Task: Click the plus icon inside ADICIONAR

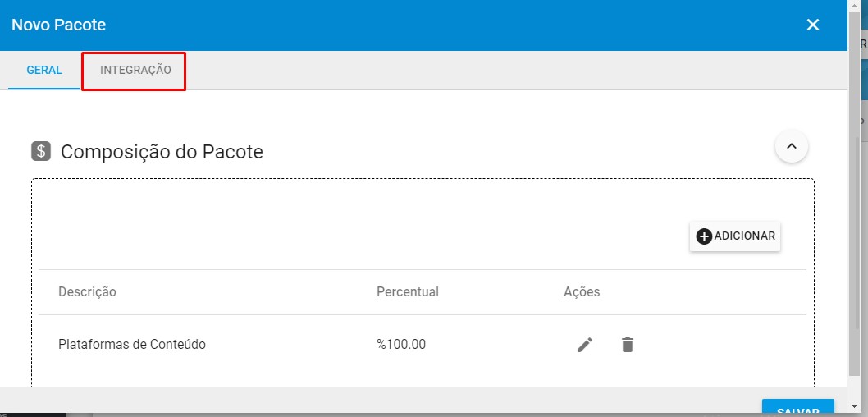Action: click(x=704, y=236)
